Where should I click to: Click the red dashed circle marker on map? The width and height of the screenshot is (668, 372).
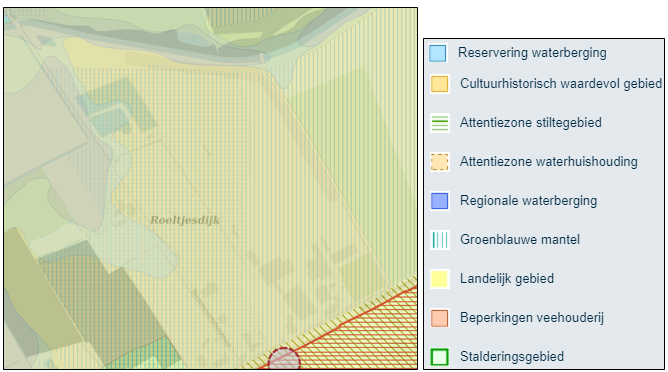tap(284, 359)
